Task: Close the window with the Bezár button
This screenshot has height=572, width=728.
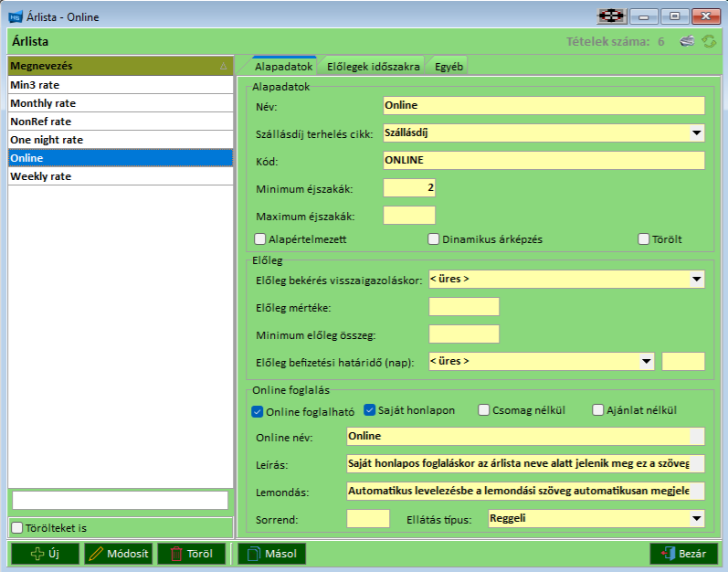Action: pos(683,554)
